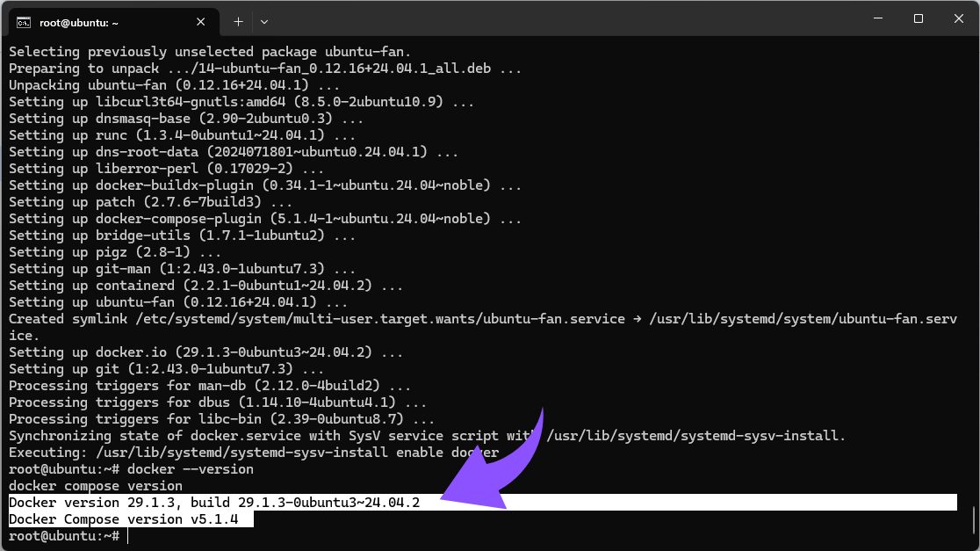Expand the new tab profile dropdown chevron
Screen dimensions: 980x551
point(264,22)
